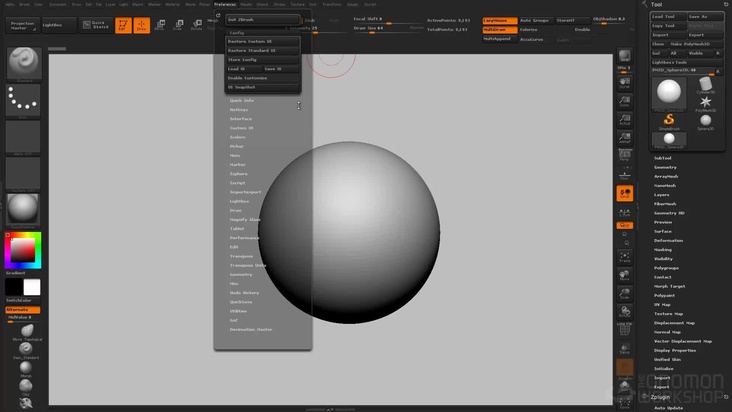Expand the SubTool palette section
The width and height of the screenshot is (732, 412).
coord(662,158)
